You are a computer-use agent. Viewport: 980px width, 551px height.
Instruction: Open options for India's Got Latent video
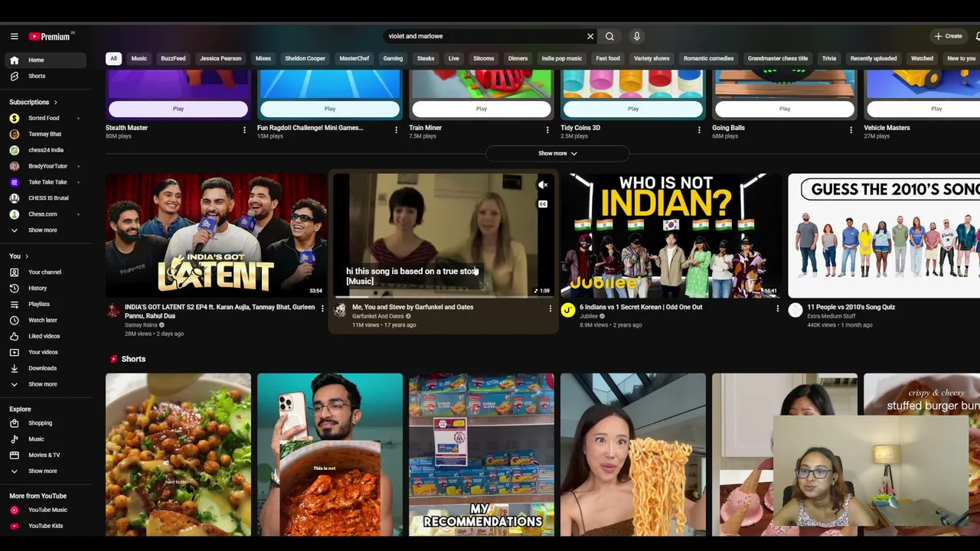(x=322, y=308)
